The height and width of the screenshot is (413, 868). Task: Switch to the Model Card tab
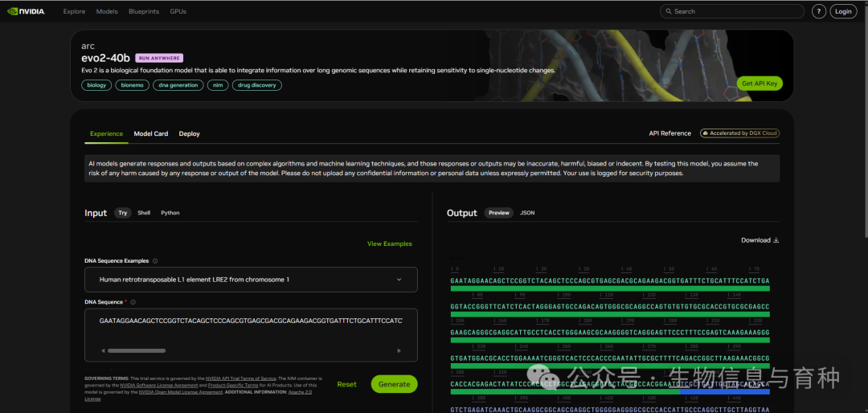151,133
